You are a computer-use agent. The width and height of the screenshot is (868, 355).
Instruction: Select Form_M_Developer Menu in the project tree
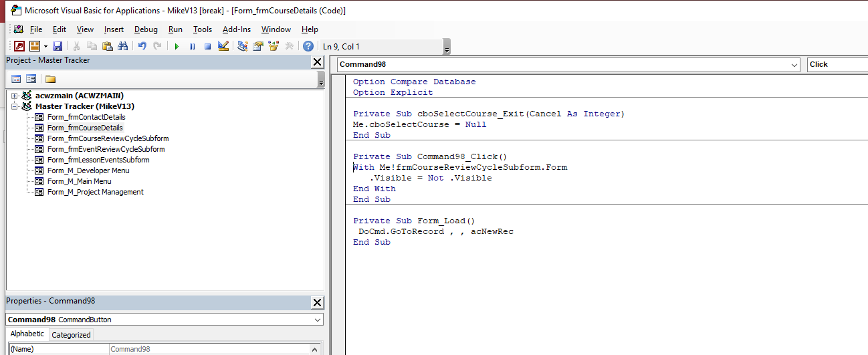coord(88,170)
